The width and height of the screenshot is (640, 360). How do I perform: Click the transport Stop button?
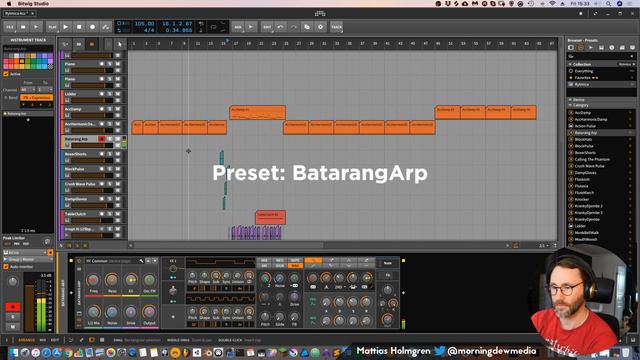pos(79,27)
